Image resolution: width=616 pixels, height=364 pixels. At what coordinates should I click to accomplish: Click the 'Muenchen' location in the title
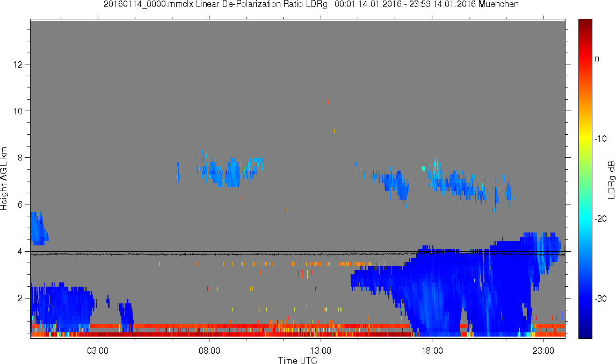pyautogui.click(x=498, y=4)
